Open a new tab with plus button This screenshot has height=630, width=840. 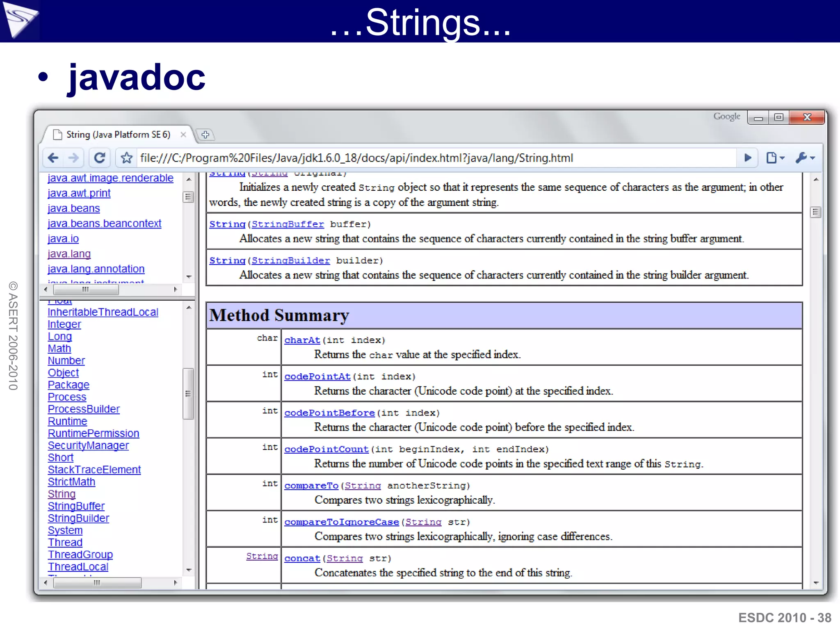(x=205, y=135)
